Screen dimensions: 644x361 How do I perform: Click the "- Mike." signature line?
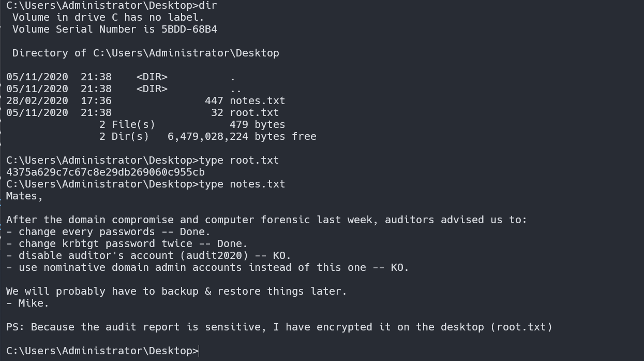(x=28, y=304)
